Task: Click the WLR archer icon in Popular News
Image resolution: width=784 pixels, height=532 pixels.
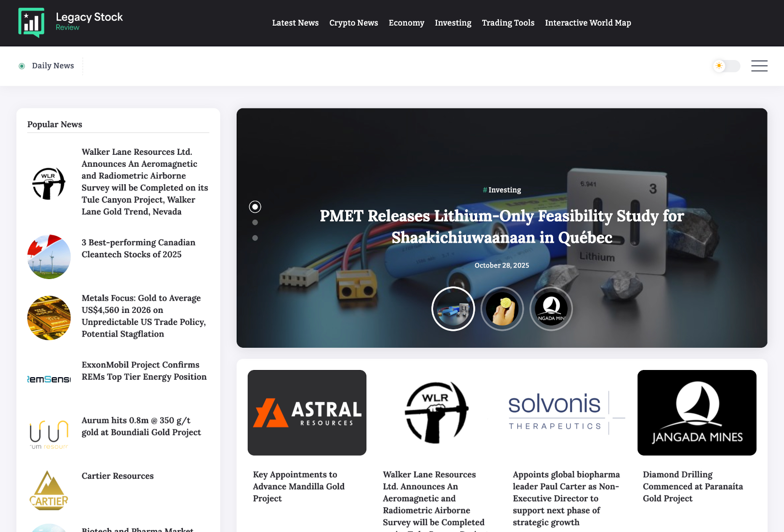Action: tap(49, 183)
